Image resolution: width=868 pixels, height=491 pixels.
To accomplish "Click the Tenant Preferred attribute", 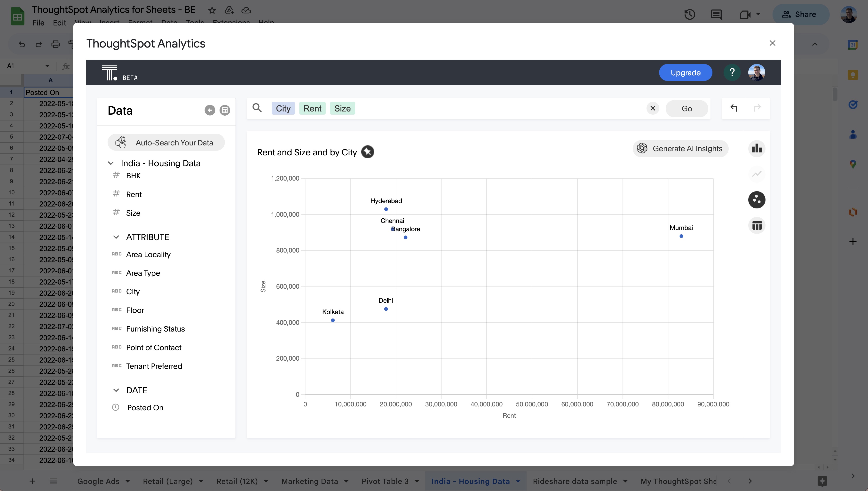I will click(x=154, y=366).
